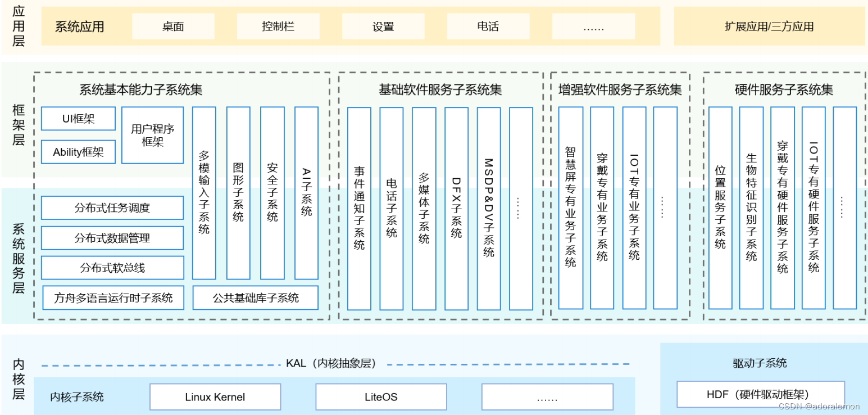Click the LiteOS kernel box
The height and width of the screenshot is (415, 868).
click(x=381, y=397)
